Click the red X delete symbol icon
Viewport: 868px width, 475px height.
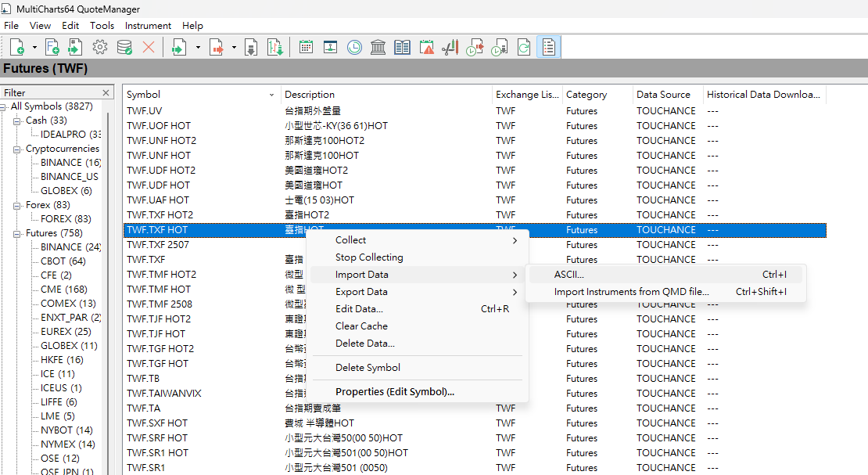[149, 48]
